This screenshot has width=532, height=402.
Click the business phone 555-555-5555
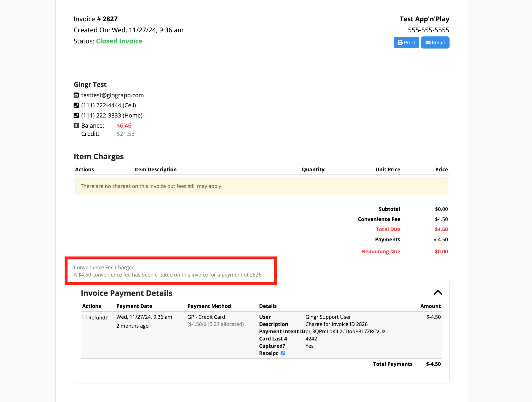pos(429,30)
